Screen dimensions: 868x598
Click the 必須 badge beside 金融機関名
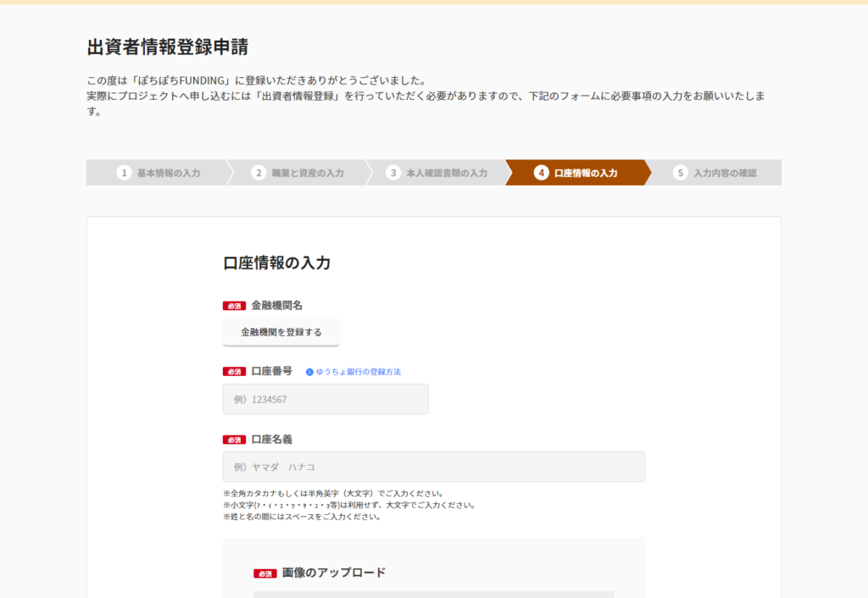pyautogui.click(x=235, y=306)
